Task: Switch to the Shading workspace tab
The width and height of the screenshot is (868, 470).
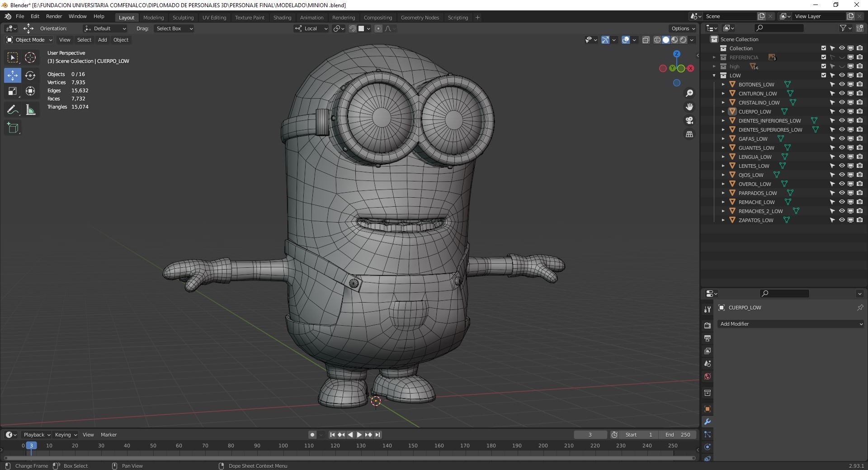Action: (282, 18)
